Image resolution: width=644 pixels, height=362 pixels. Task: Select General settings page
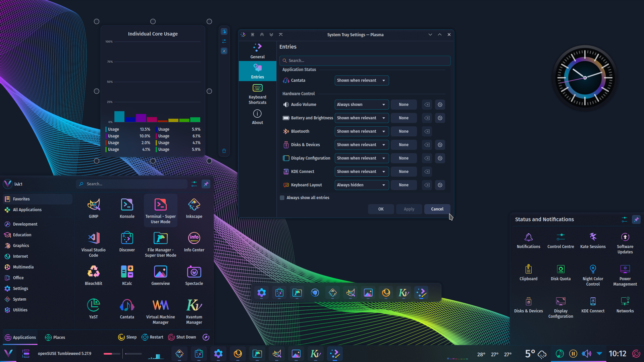click(258, 51)
